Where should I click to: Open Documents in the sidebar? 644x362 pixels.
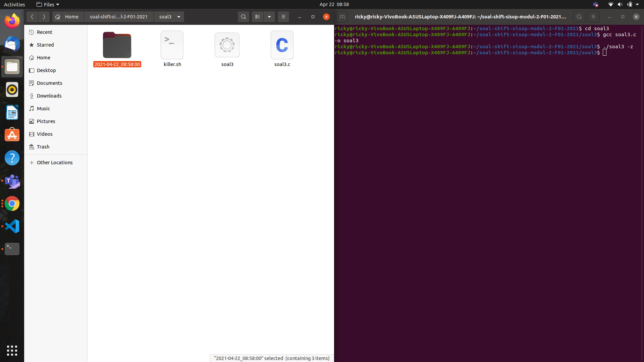coord(56,83)
